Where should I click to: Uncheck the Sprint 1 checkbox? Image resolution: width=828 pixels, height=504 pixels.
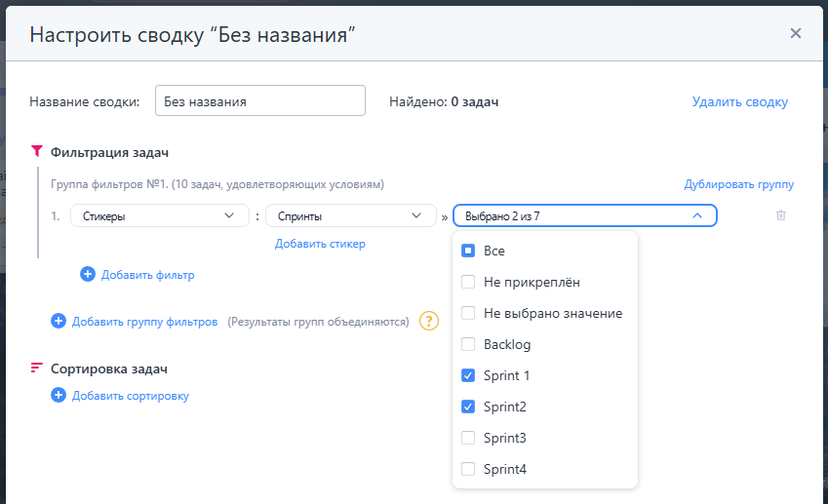coord(468,375)
